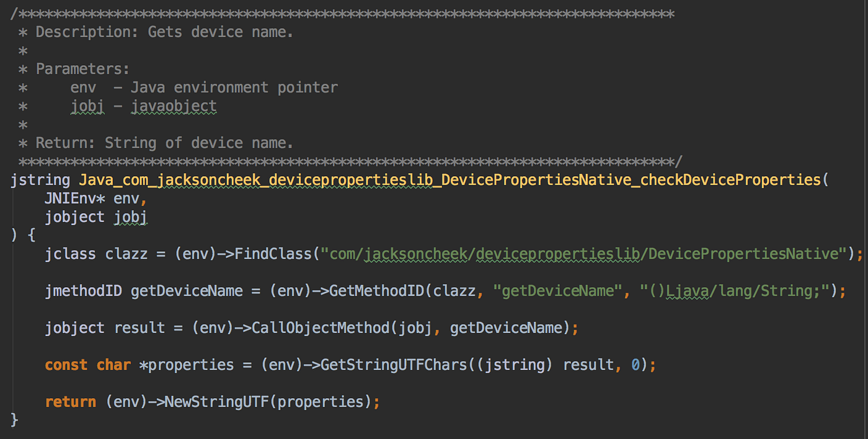This screenshot has height=439, width=868.
Task: Click the underlined javaobject comment word
Action: click(x=174, y=105)
